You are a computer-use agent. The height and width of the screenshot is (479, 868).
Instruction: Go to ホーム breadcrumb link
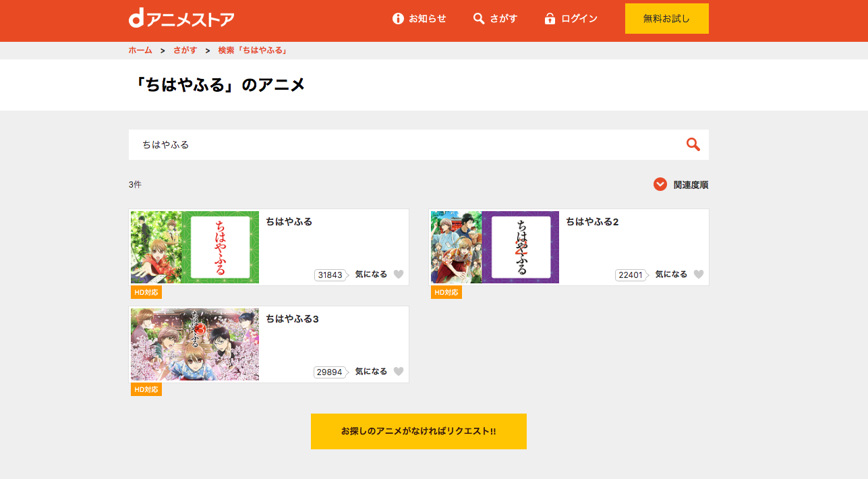click(140, 51)
